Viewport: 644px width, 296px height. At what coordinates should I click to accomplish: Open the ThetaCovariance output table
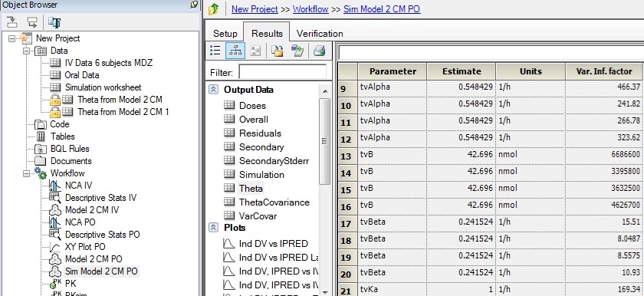pyautogui.click(x=274, y=202)
